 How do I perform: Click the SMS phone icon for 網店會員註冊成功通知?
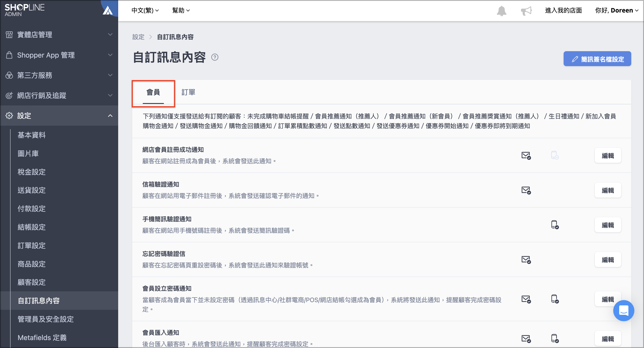[555, 155]
